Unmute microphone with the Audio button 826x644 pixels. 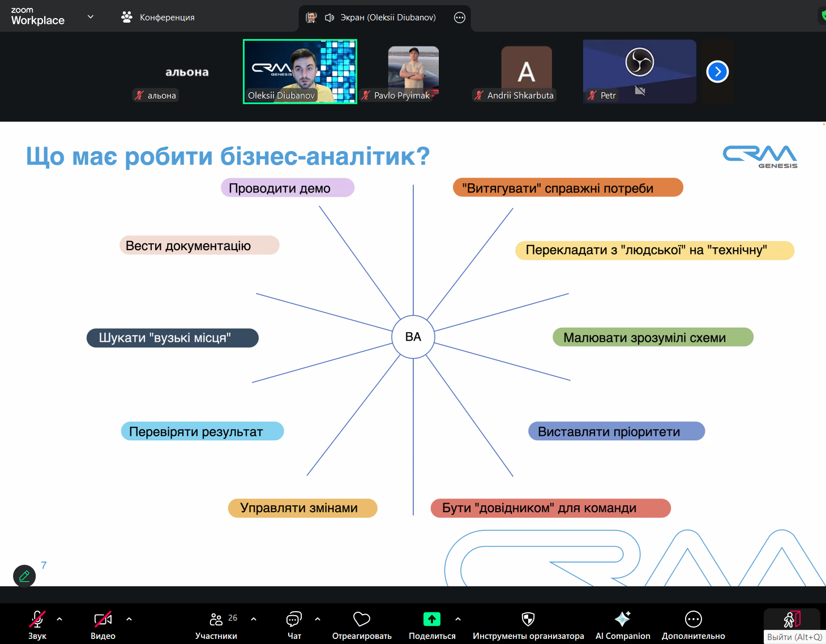point(37,620)
